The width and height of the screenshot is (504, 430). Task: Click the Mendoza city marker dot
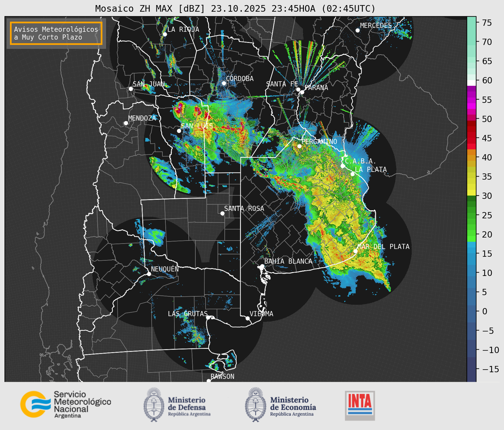click(x=126, y=123)
